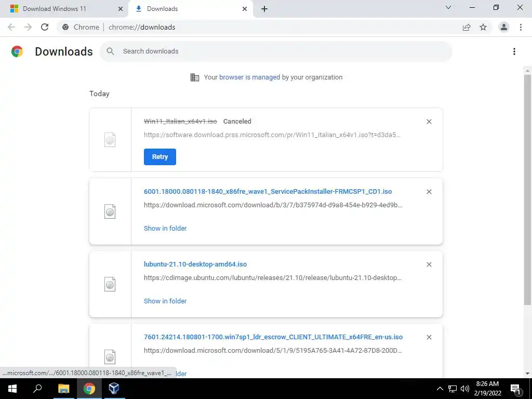Click the Chrome logo beside Downloads heading
532x399 pixels.
17,51
